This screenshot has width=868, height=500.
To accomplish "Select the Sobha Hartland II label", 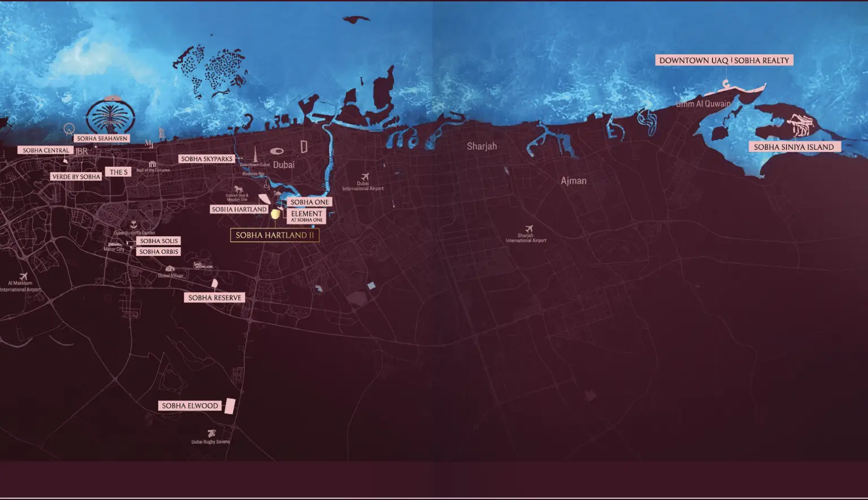I will 275,235.
